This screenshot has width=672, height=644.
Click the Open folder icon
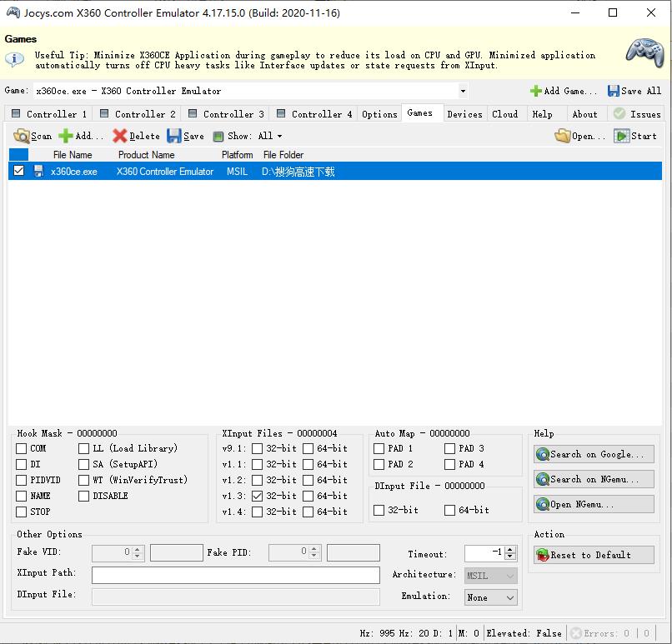pyautogui.click(x=562, y=136)
